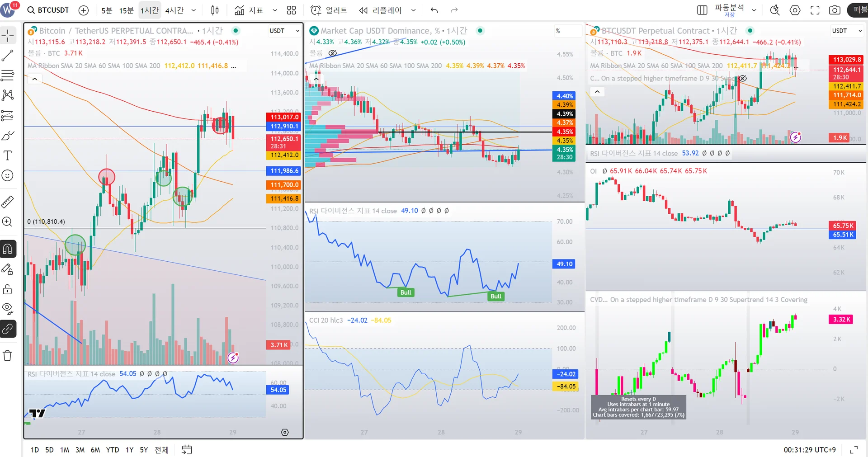Click the BTCUSDT symbol search field
This screenshot has height=457, width=868.
(x=48, y=10)
